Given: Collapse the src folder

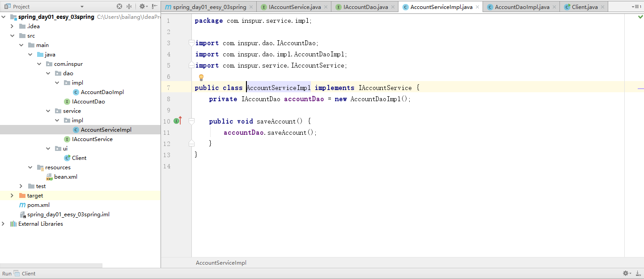Looking at the screenshot, I should coord(12,36).
